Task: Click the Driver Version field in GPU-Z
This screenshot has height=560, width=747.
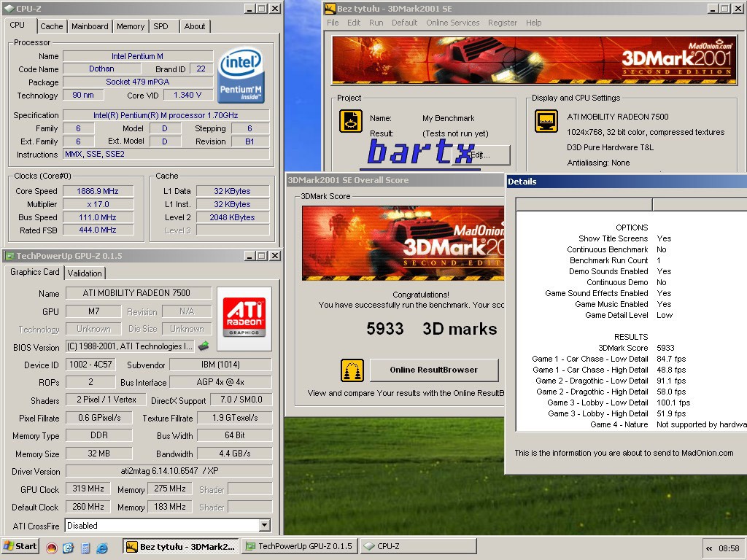Action: (x=169, y=471)
